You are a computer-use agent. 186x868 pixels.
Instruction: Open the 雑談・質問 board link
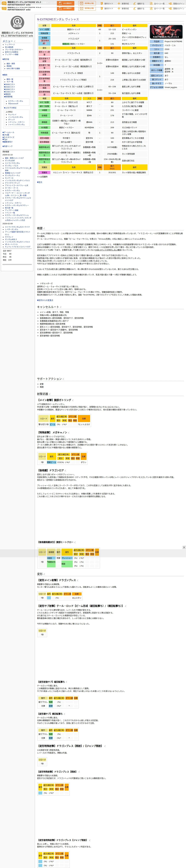(11, 64)
